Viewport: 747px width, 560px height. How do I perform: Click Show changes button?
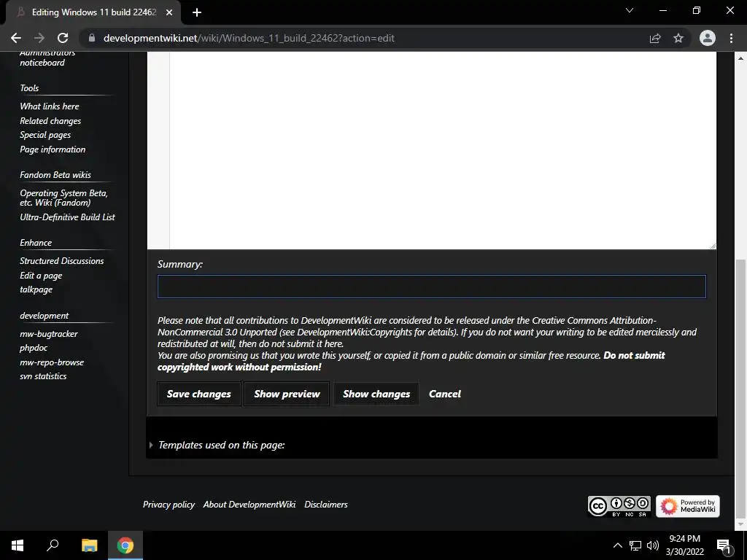pos(376,394)
